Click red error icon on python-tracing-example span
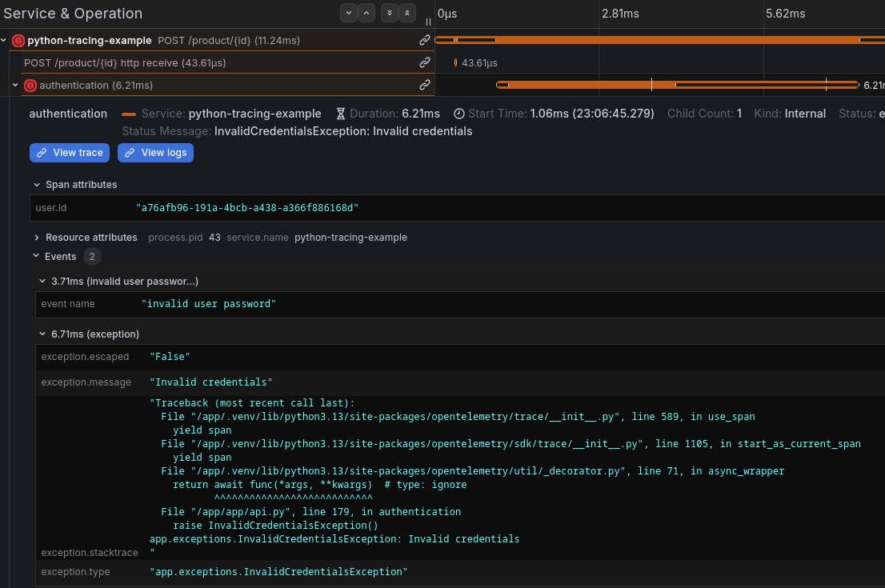Image resolution: width=885 pixels, height=588 pixels. 18,41
